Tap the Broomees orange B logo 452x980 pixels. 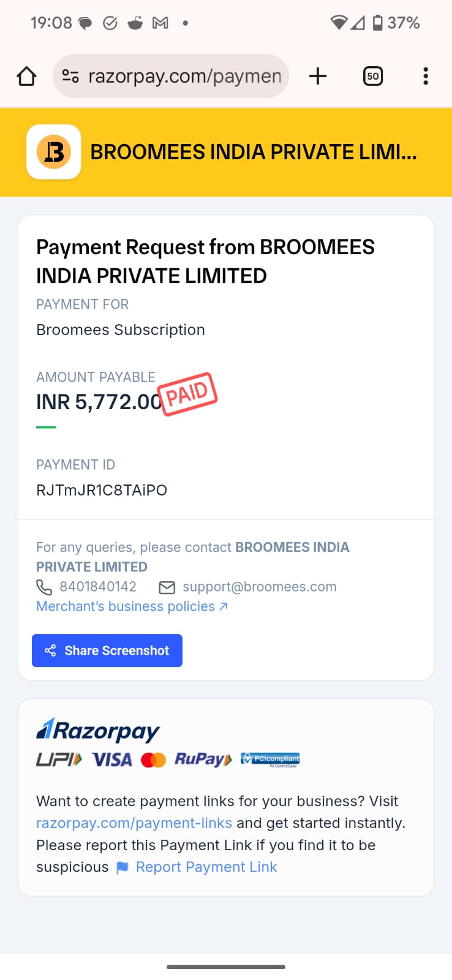tap(54, 152)
